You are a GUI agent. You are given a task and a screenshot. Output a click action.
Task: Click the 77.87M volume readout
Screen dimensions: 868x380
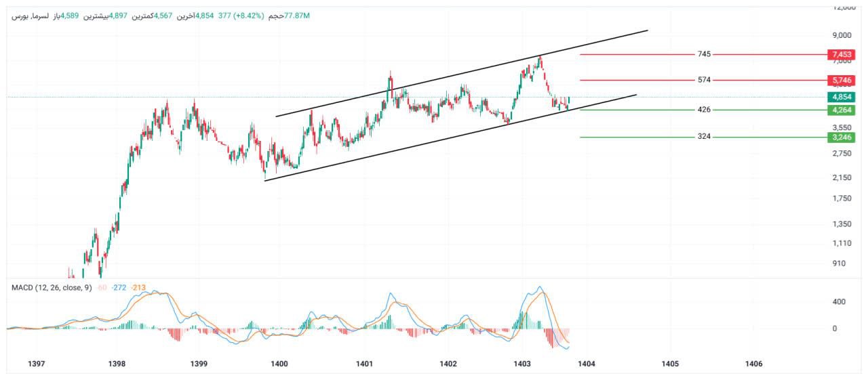coord(296,16)
